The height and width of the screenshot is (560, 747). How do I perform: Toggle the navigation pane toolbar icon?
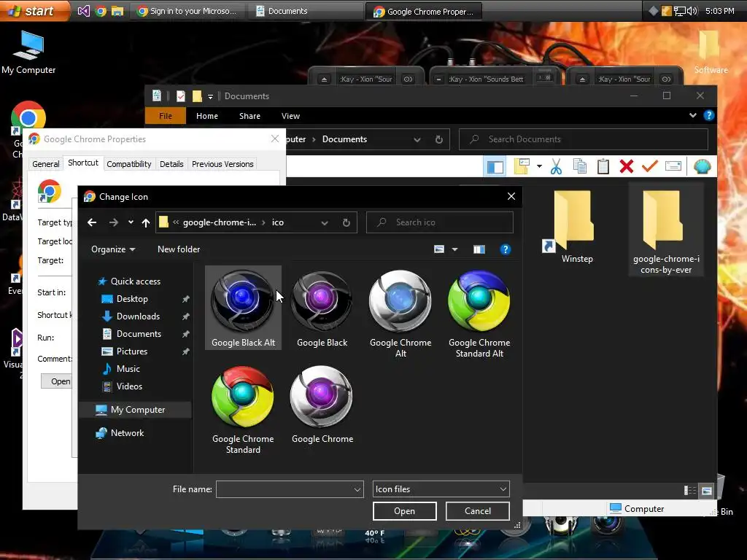[495, 167]
